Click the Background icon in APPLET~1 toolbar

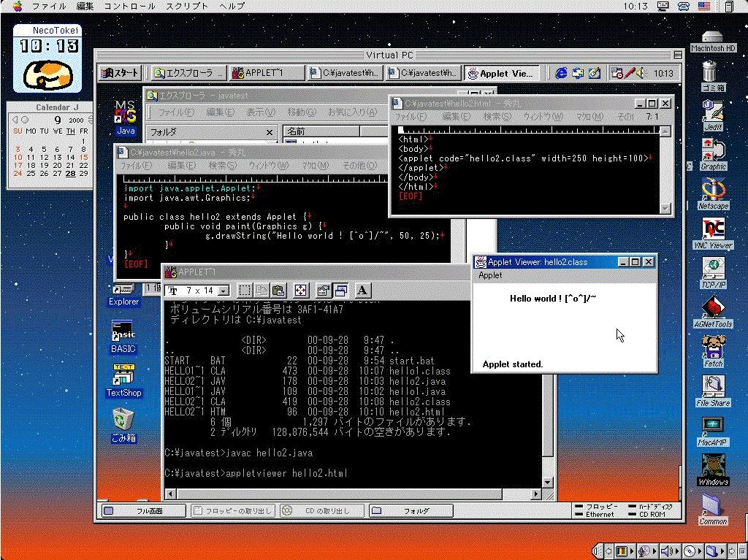coord(340,290)
